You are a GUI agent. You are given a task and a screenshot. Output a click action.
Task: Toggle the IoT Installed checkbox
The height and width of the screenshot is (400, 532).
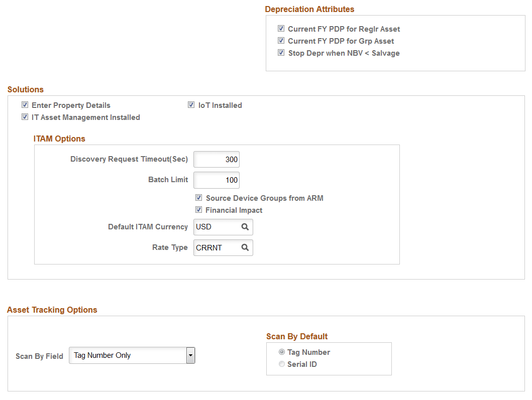point(191,104)
